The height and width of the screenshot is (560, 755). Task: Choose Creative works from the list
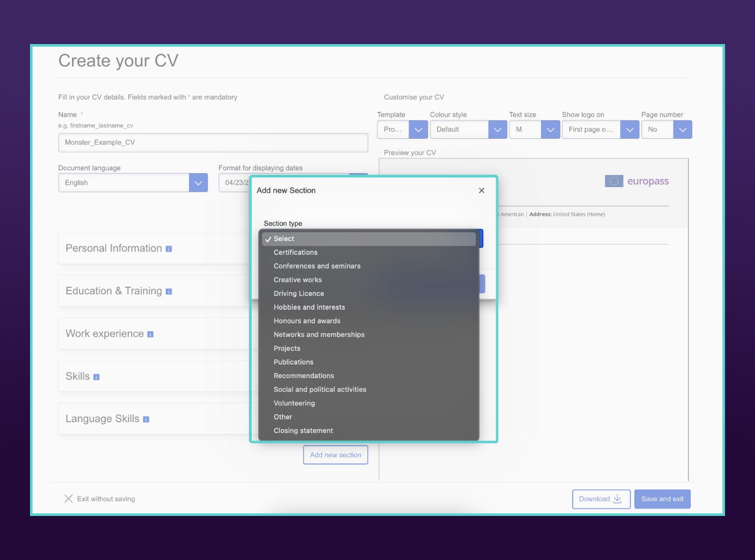click(369, 280)
